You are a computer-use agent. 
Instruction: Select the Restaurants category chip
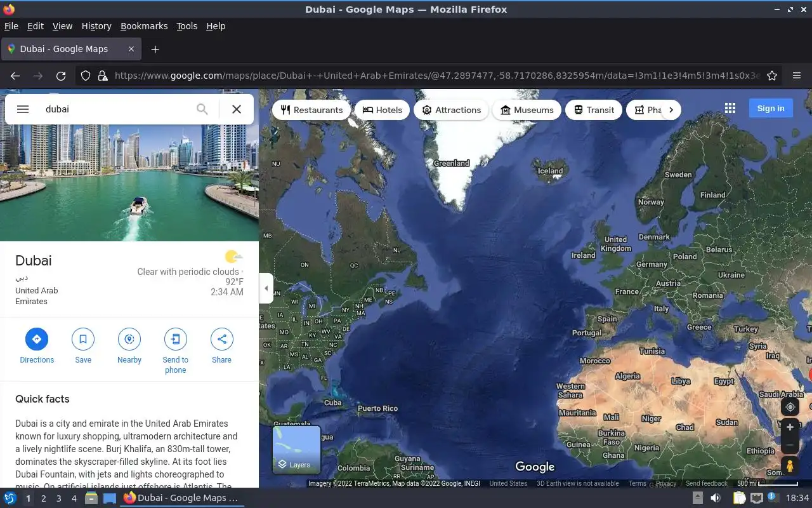(x=311, y=110)
